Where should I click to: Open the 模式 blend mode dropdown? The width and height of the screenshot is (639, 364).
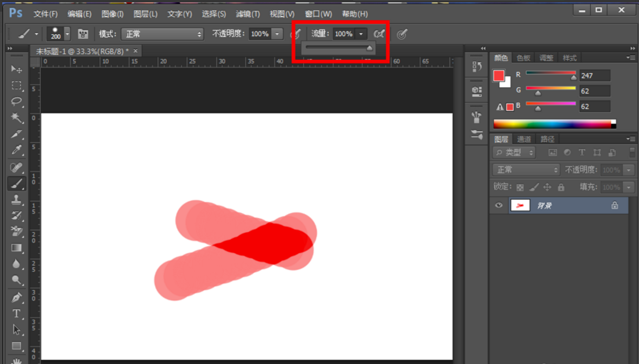pos(162,34)
